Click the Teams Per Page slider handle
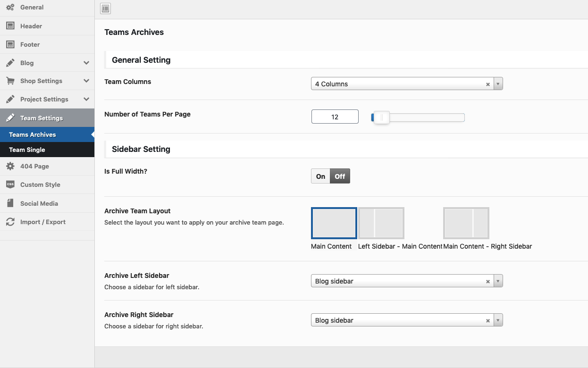 [381, 117]
